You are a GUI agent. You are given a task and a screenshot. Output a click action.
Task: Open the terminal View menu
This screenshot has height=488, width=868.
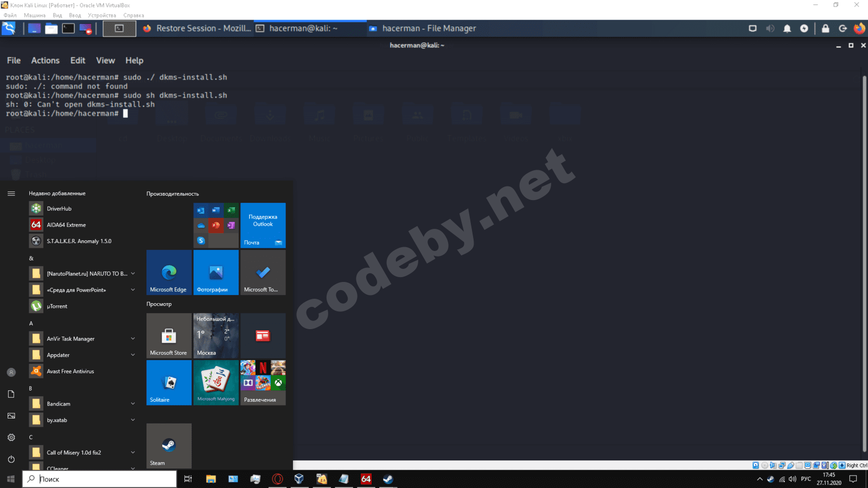105,60
